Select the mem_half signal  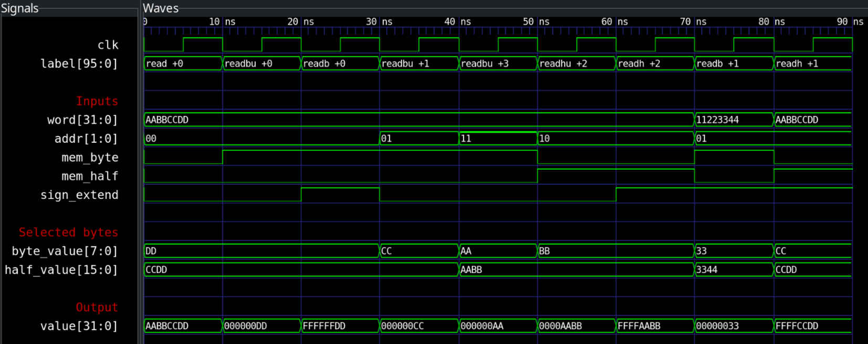pos(90,176)
